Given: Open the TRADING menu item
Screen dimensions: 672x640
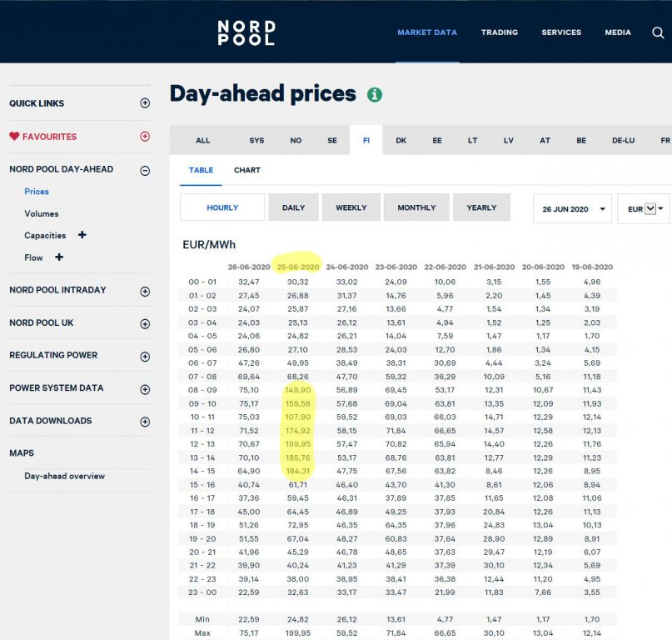Looking at the screenshot, I should pyautogui.click(x=500, y=32).
